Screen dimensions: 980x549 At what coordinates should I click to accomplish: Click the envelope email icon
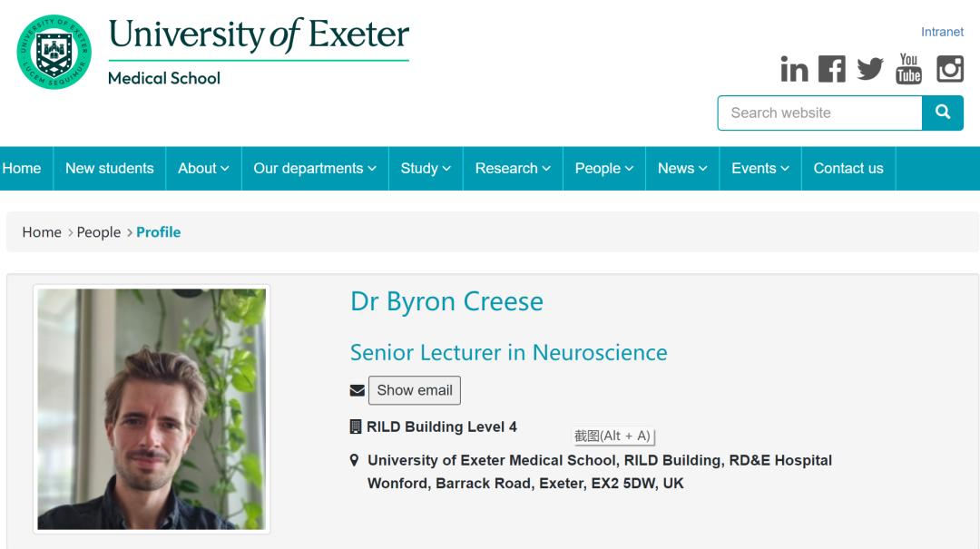[x=357, y=391]
